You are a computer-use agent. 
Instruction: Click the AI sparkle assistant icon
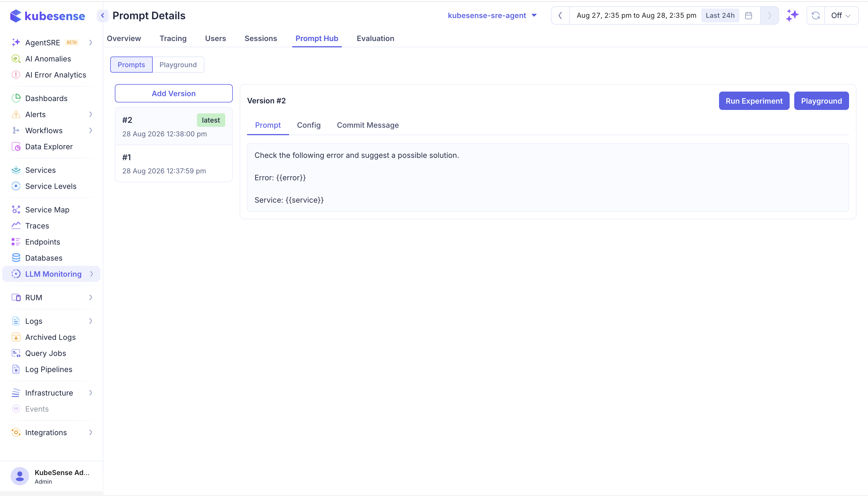pos(792,16)
